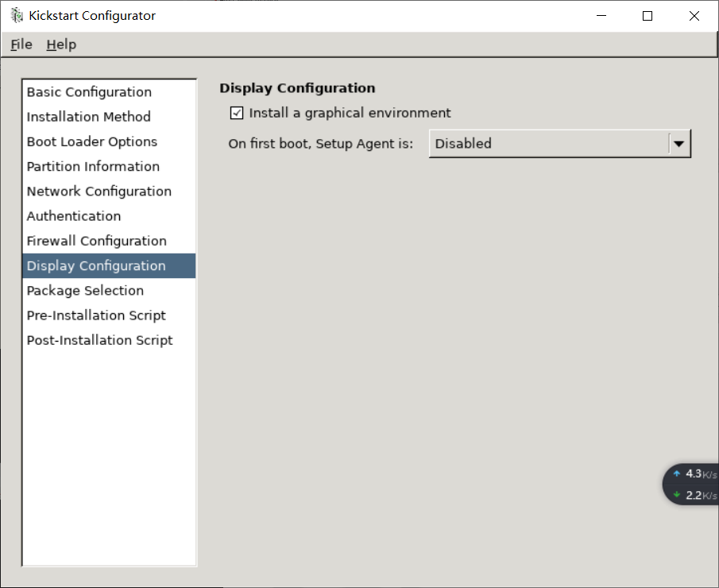Viewport: 719px width, 588px height.
Task: Go to Package Selection section
Action: (x=109, y=290)
